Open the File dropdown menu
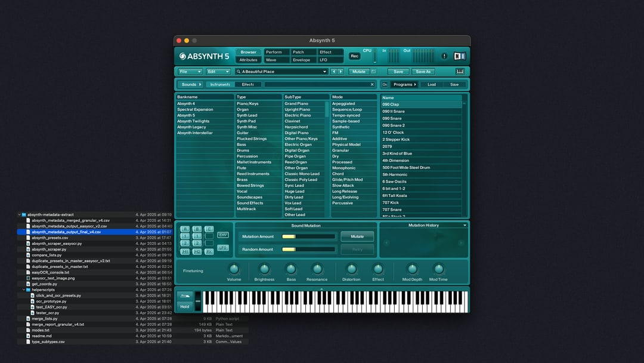 coord(190,72)
